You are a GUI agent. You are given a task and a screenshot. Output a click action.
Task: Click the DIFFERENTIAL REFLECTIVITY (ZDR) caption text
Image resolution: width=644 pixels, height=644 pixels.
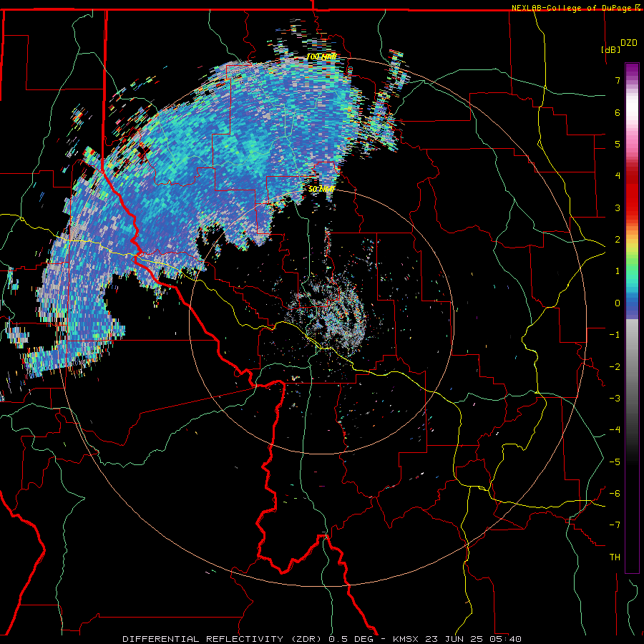tap(224, 639)
